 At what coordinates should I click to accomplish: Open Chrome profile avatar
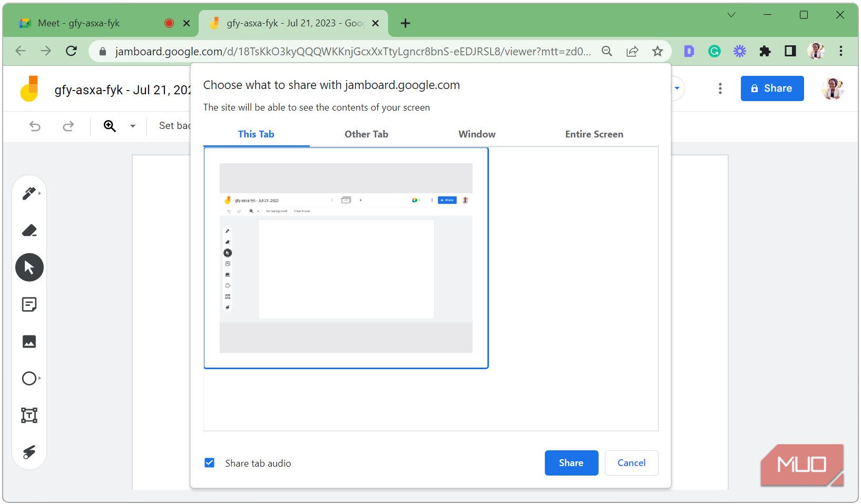[816, 51]
